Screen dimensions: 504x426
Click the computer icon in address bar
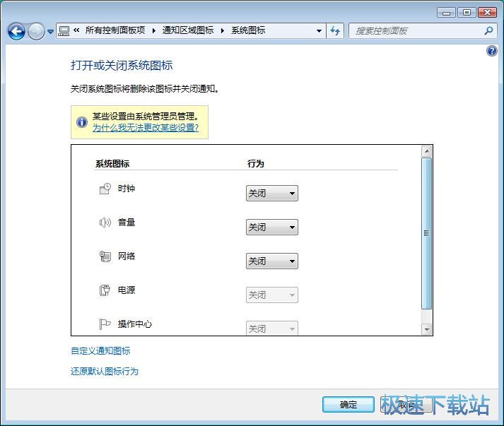coord(64,31)
